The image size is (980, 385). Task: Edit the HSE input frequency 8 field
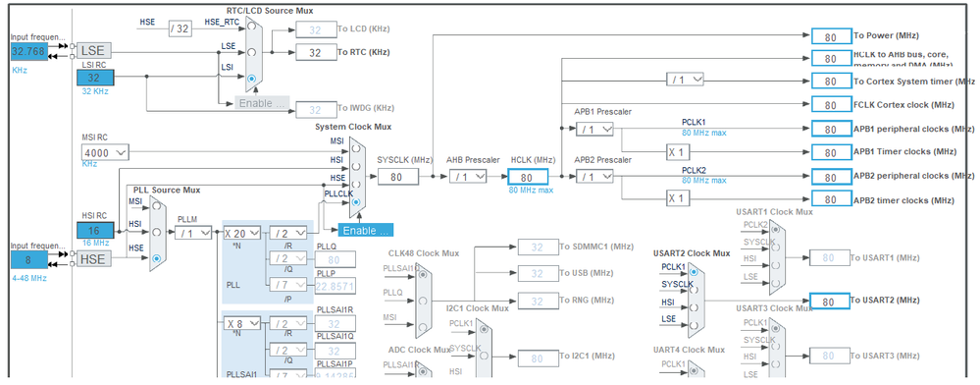click(x=28, y=259)
